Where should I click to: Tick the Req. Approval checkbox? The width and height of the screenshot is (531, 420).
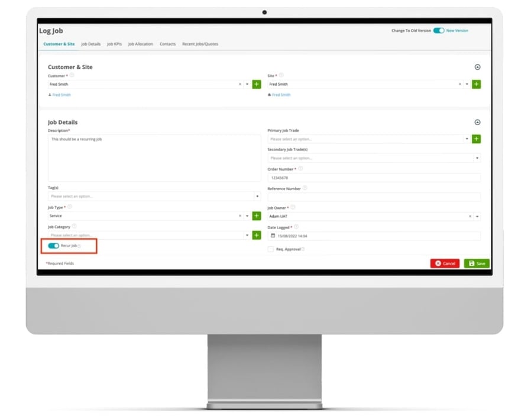[271, 249]
